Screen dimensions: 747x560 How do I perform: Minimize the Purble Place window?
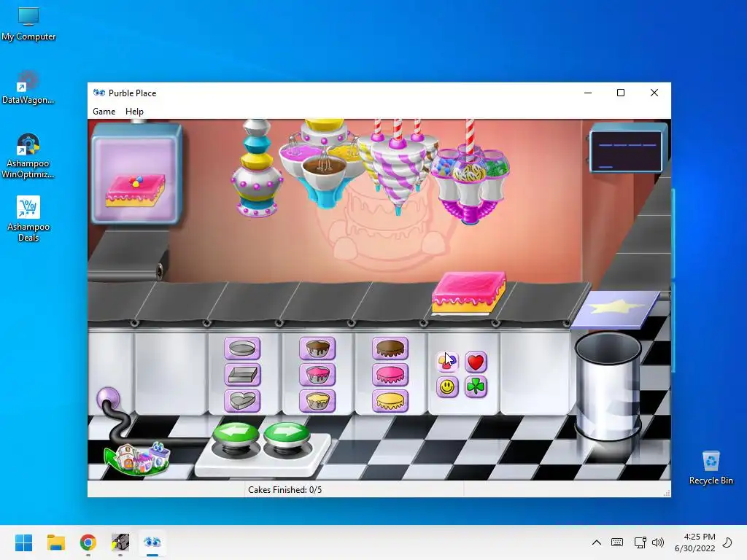(588, 93)
